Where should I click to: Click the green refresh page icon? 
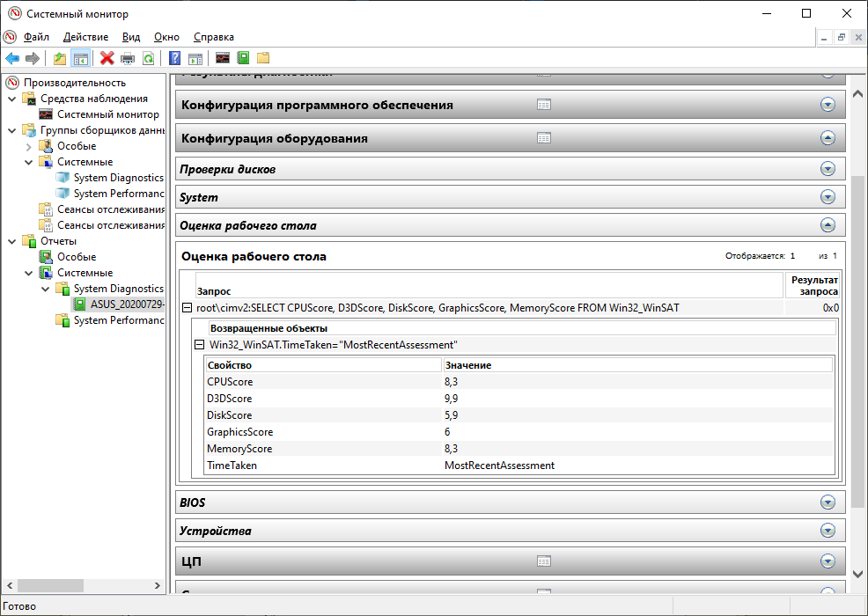149,58
